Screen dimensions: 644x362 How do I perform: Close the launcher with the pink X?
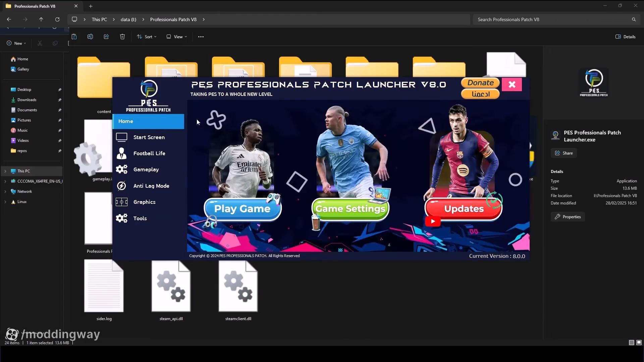512,84
